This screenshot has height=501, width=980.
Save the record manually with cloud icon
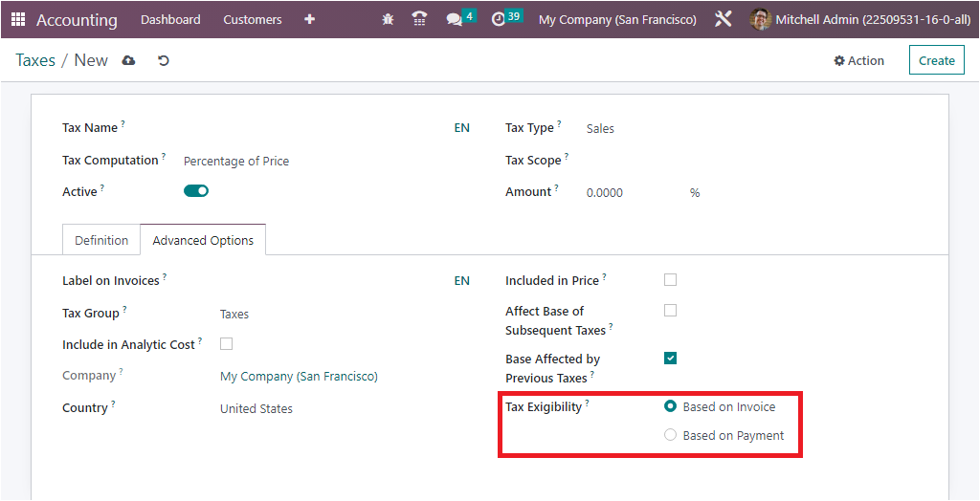[129, 60]
